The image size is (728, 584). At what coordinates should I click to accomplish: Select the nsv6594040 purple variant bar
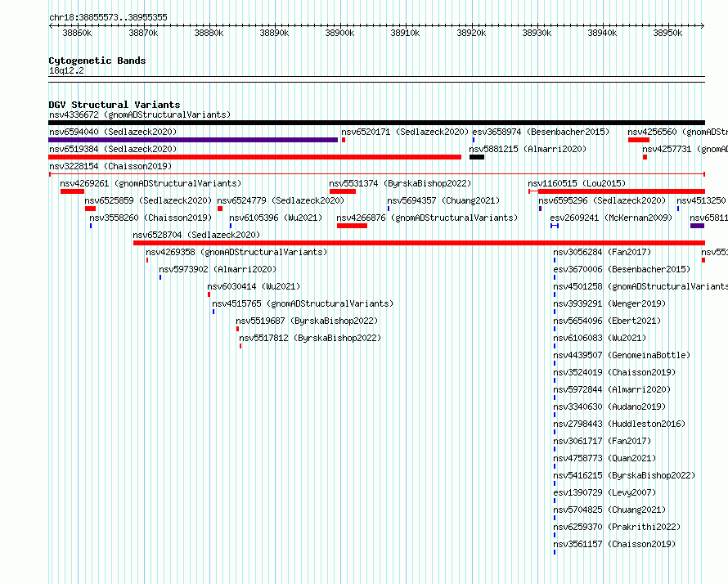point(193,140)
